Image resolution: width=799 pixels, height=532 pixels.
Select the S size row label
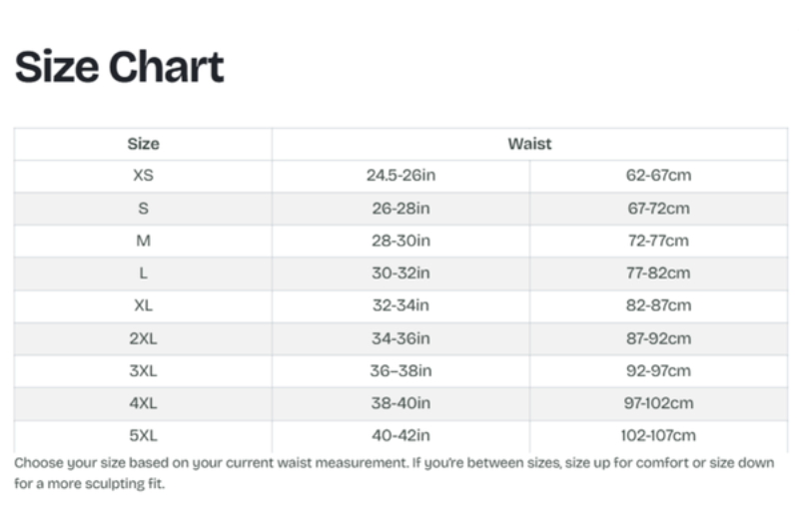(143, 209)
